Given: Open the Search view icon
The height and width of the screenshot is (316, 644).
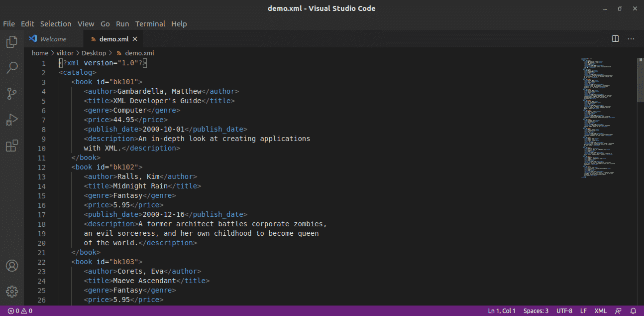Looking at the screenshot, I should tap(12, 68).
